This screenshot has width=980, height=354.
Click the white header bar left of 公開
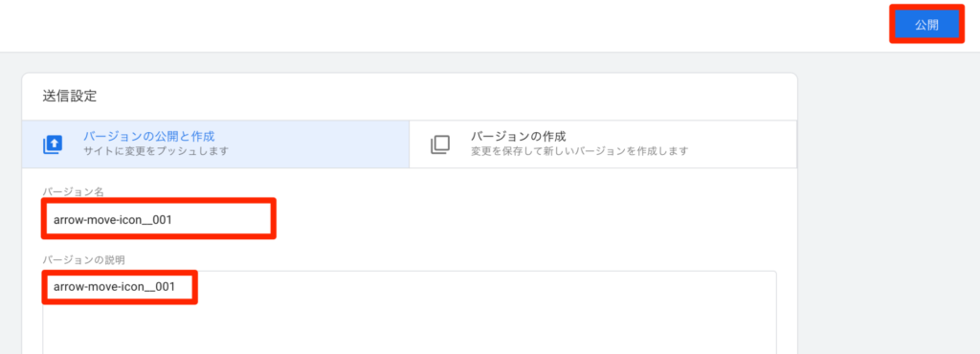tap(437, 25)
